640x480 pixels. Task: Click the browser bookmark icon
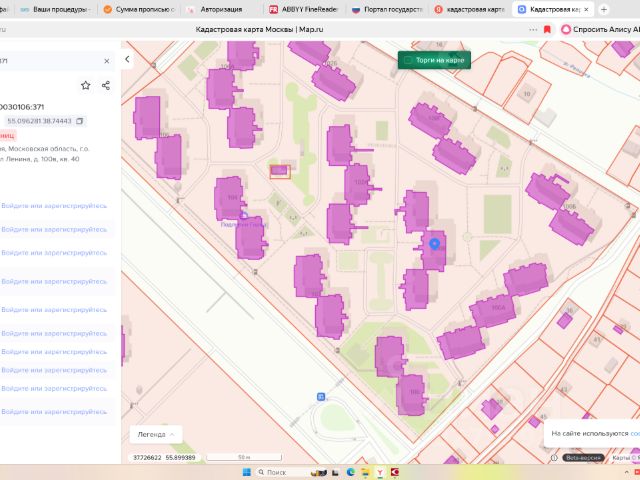548,30
